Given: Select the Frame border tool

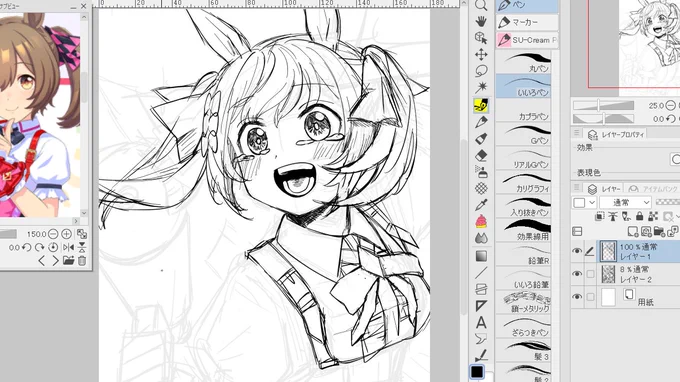Looking at the screenshot, I should 481,289.
